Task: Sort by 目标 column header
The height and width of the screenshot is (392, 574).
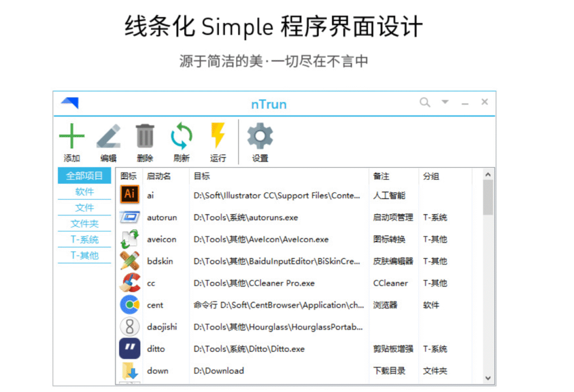Action: [x=202, y=176]
